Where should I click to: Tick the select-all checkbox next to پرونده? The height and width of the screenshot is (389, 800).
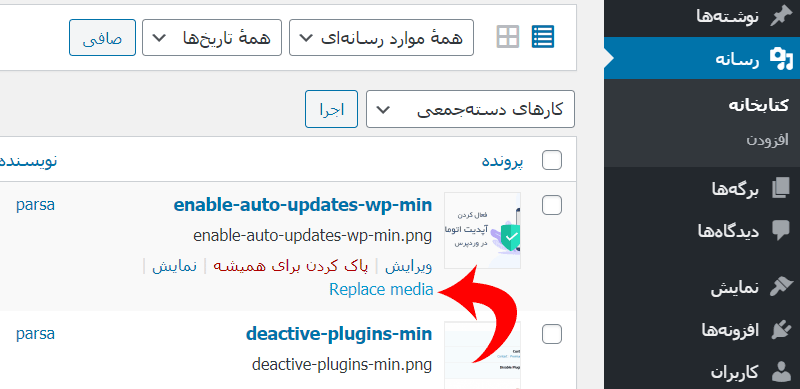coord(552,160)
